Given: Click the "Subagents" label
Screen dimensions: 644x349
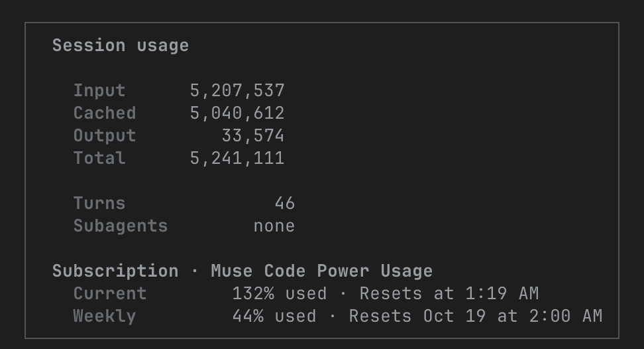Looking at the screenshot, I should point(121,226).
